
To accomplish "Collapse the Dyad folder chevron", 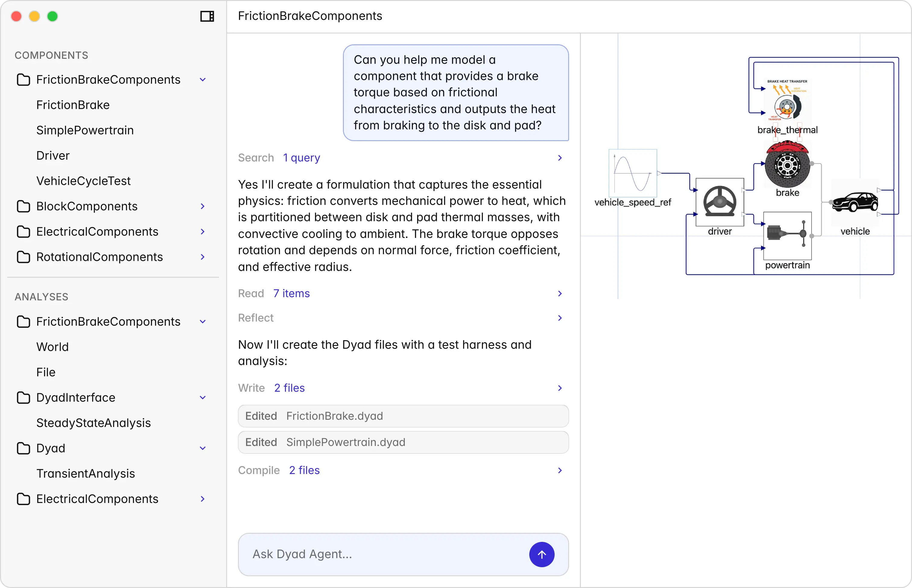I will pyautogui.click(x=203, y=448).
